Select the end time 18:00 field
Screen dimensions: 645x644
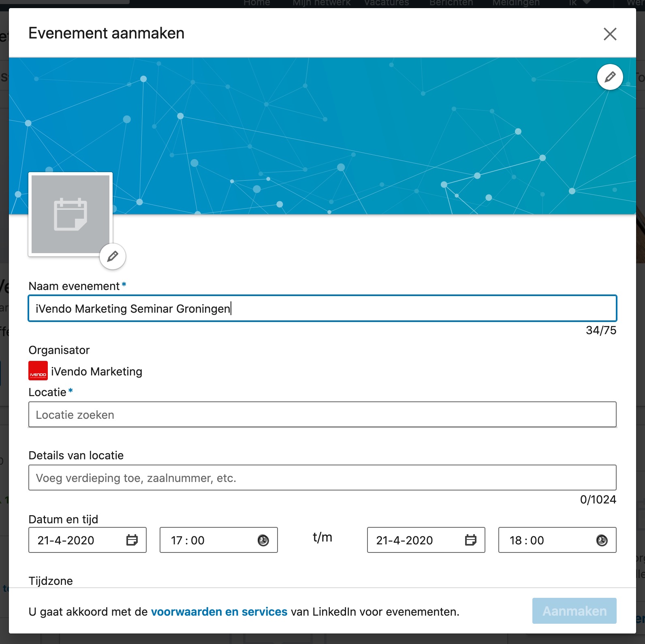tap(557, 540)
